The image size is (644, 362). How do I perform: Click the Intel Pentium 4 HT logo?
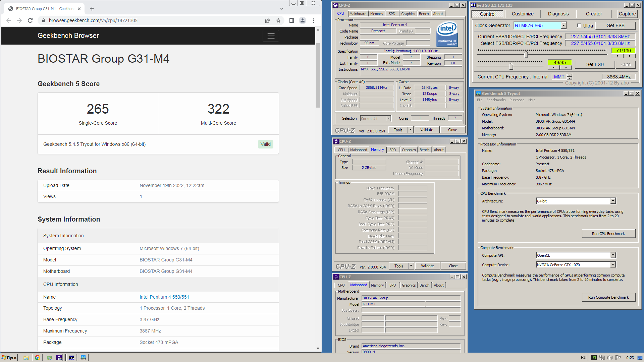pyautogui.click(x=447, y=34)
